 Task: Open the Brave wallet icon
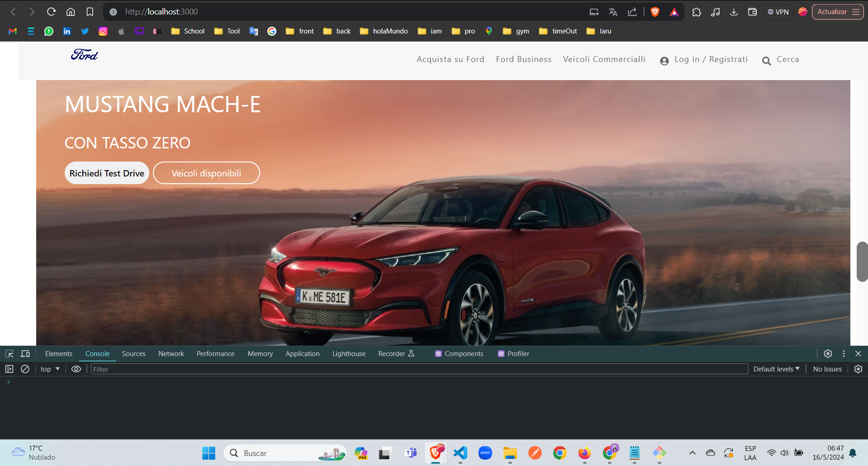(x=752, y=12)
